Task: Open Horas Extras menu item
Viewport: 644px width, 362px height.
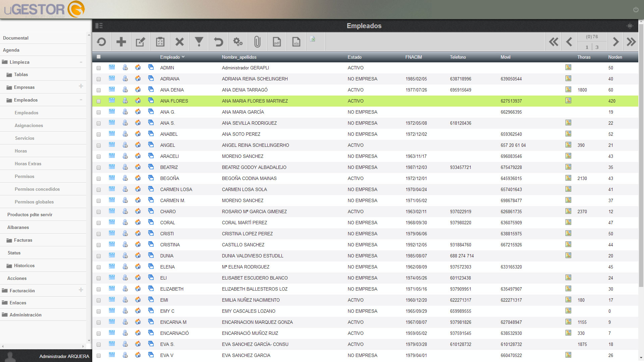Action: [x=28, y=164]
